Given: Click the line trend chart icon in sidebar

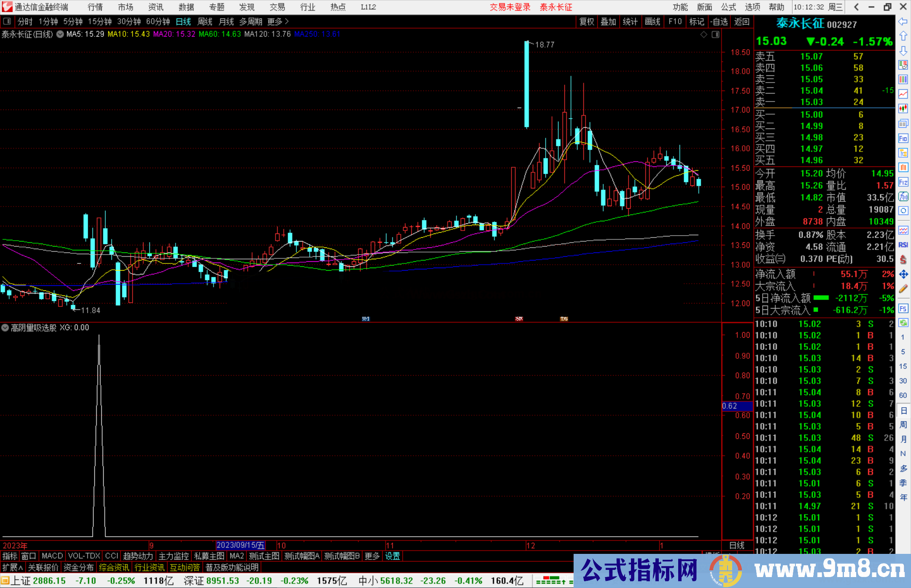Looking at the screenshot, I should click(x=903, y=94).
